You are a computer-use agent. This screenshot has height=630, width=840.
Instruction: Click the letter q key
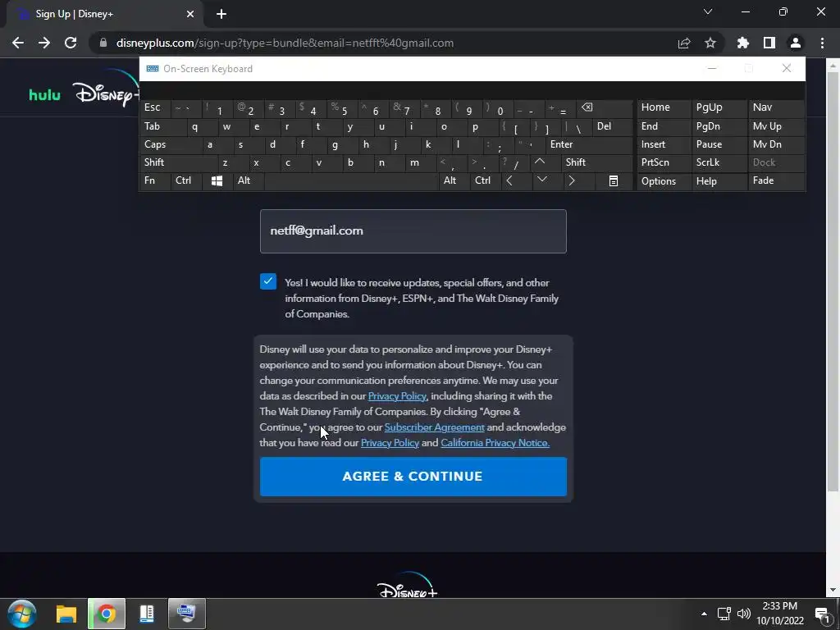202,126
